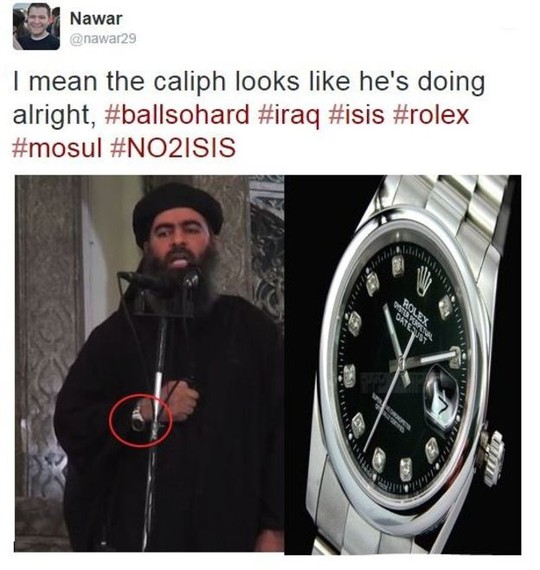Click the date window on watch dial
This screenshot has width=540, height=570.
pos(441,395)
